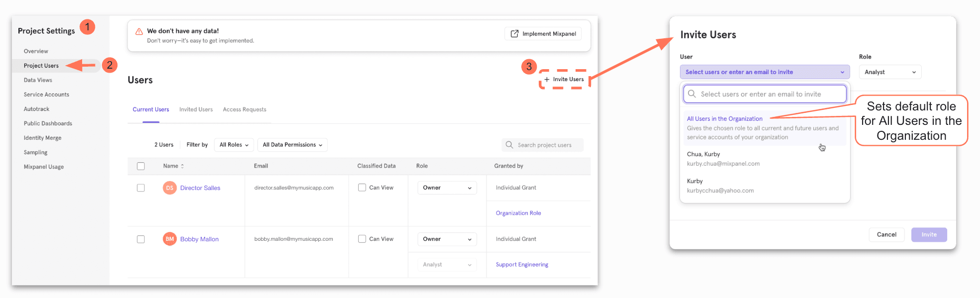
Task: Click the Name column sort arrow
Action: coord(183,166)
